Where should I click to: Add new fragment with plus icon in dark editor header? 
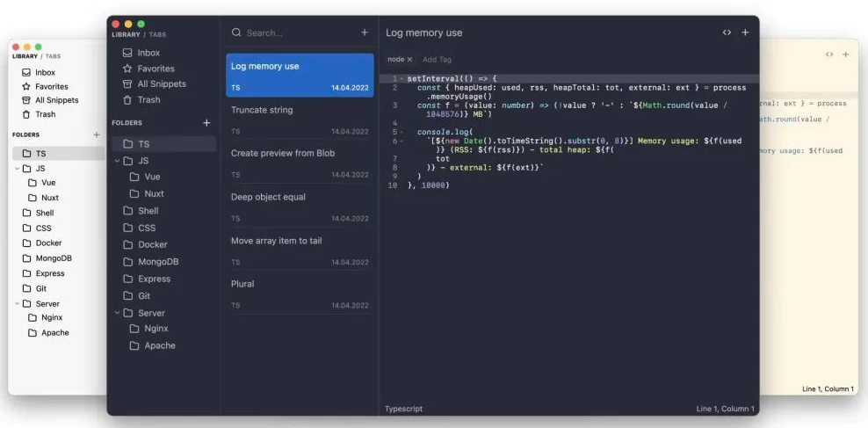pyautogui.click(x=745, y=33)
